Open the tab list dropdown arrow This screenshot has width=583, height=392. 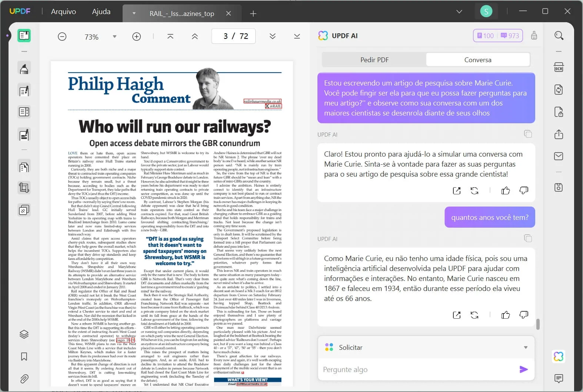134,13
